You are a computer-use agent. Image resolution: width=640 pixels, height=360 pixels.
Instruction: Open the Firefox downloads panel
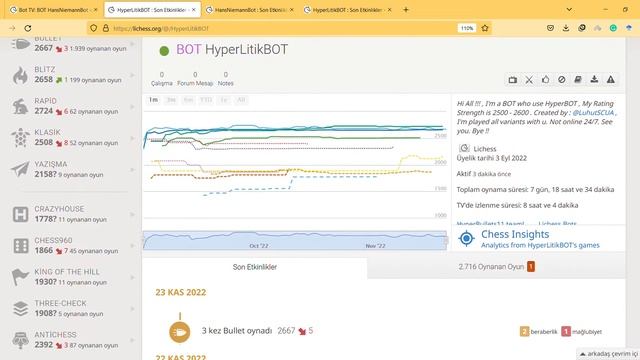click(x=566, y=28)
